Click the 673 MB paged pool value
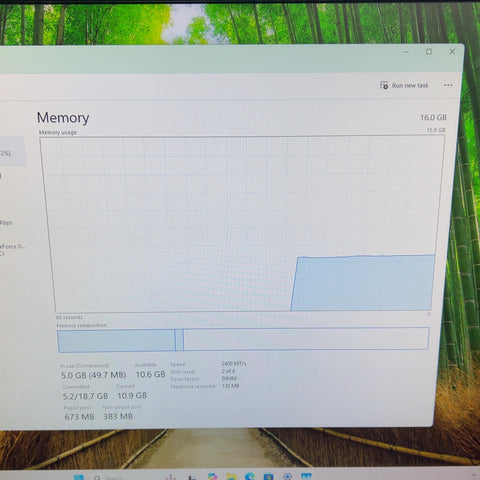This screenshot has height=480, width=480. [x=79, y=417]
